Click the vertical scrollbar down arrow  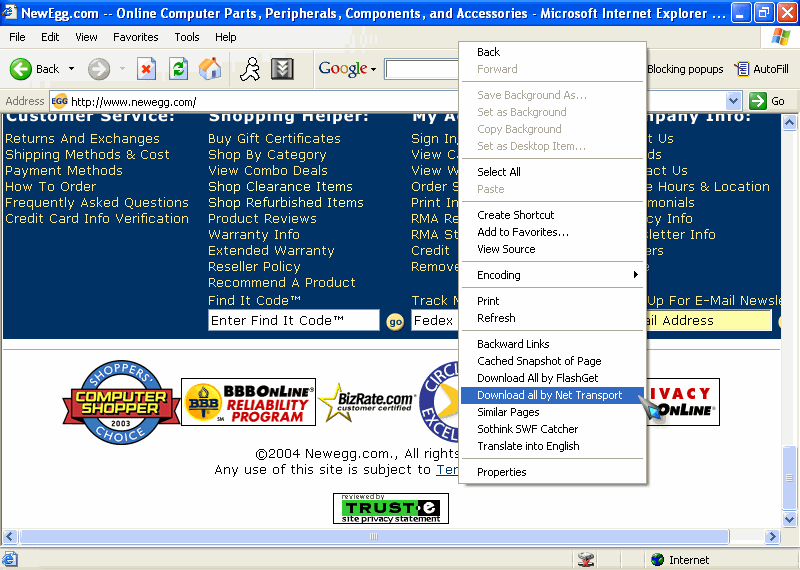point(789,520)
